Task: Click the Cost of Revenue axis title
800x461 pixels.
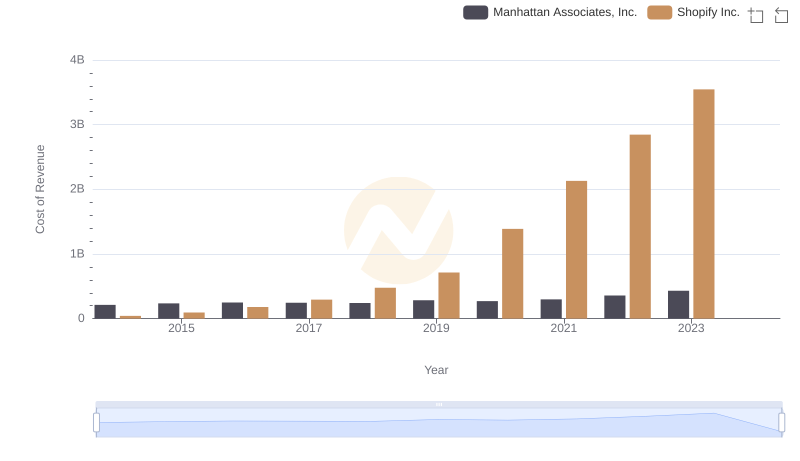Action: [x=40, y=189]
